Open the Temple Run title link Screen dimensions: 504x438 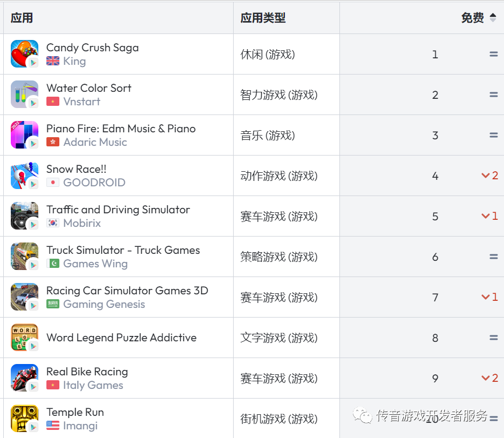pyautogui.click(x=75, y=412)
